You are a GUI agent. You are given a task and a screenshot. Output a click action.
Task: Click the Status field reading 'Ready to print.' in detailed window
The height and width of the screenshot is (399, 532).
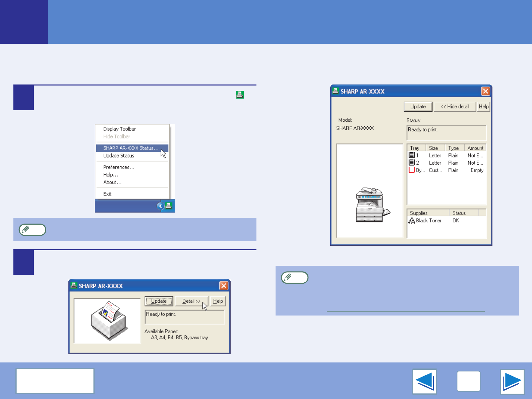pyautogui.click(x=446, y=133)
